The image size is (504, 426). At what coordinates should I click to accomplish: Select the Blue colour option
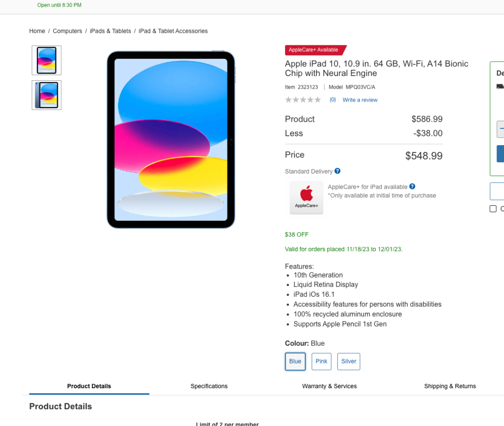(295, 362)
